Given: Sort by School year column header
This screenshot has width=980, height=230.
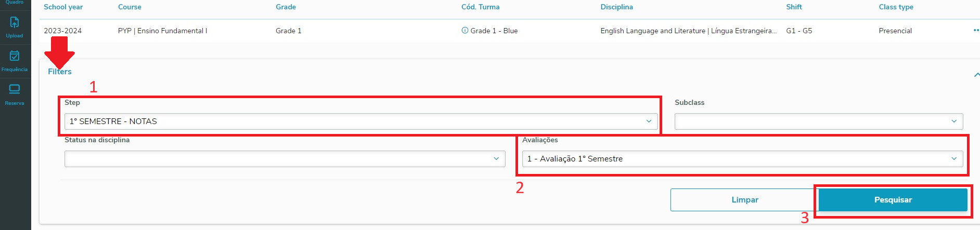Looking at the screenshot, I should [x=63, y=7].
